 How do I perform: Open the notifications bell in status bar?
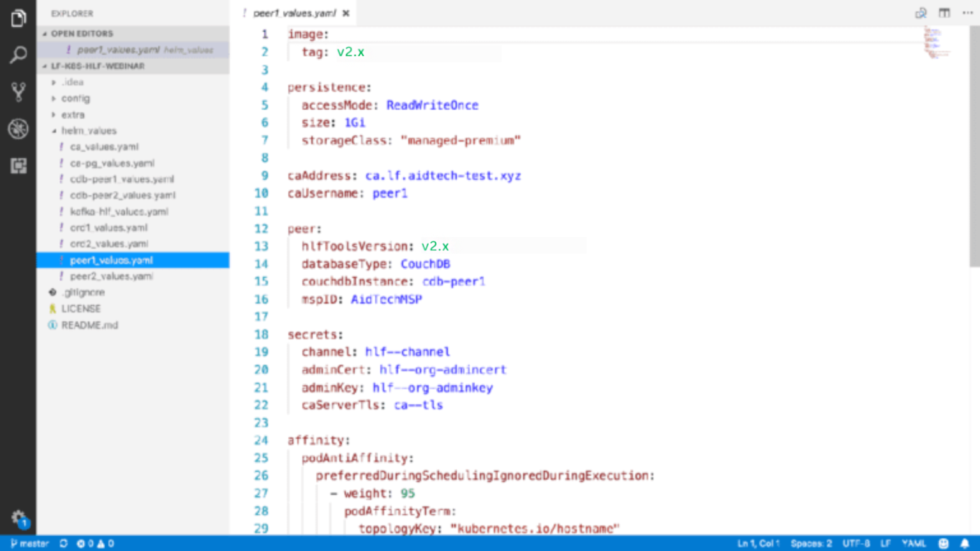(x=965, y=543)
